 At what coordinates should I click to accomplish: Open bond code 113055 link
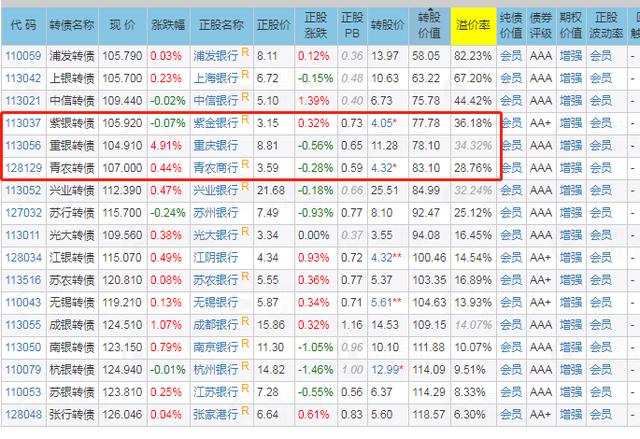click(x=23, y=325)
